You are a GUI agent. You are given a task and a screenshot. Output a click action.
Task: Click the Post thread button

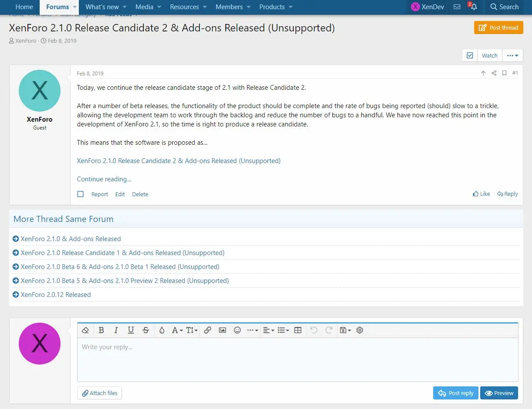(498, 27)
